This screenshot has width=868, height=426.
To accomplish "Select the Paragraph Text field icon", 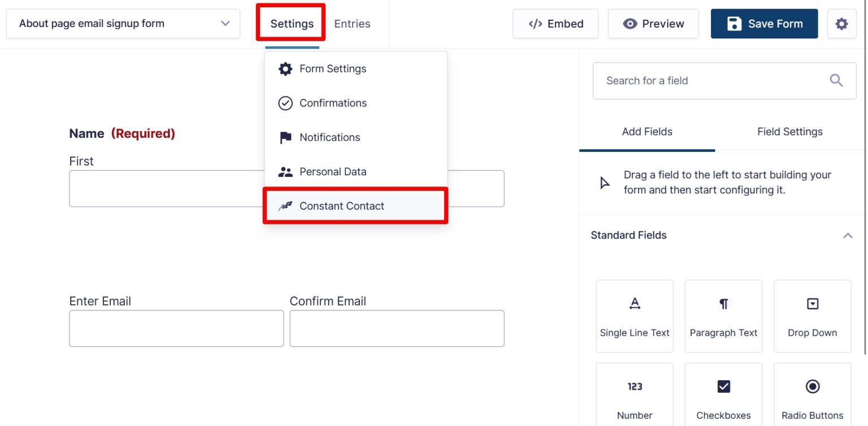I will coord(723,303).
